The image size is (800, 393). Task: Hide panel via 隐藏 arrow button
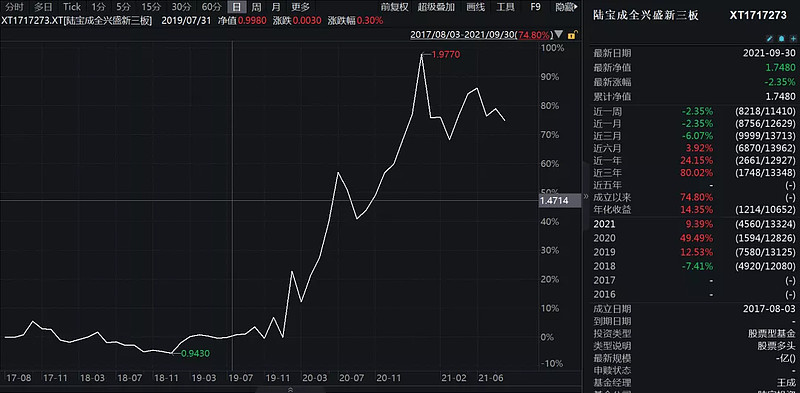click(566, 7)
